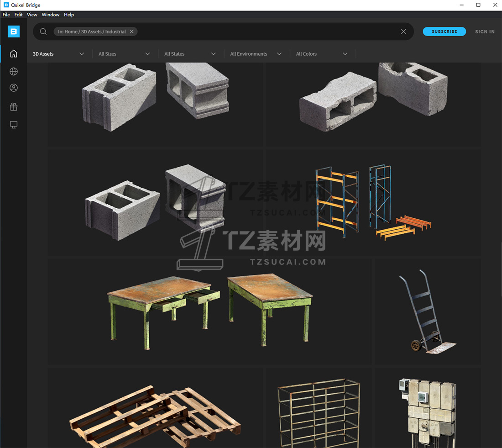
Task: Open the View menu
Action: point(31,15)
